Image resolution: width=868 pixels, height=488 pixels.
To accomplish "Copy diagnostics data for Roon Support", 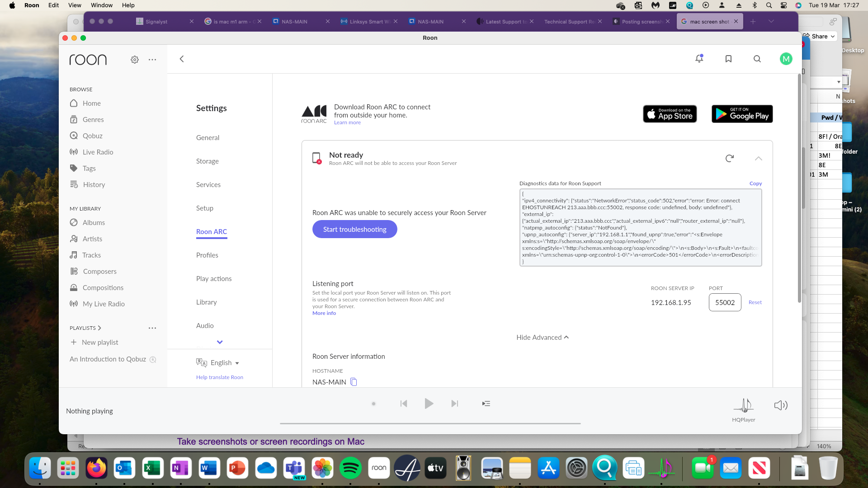I will tap(755, 183).
